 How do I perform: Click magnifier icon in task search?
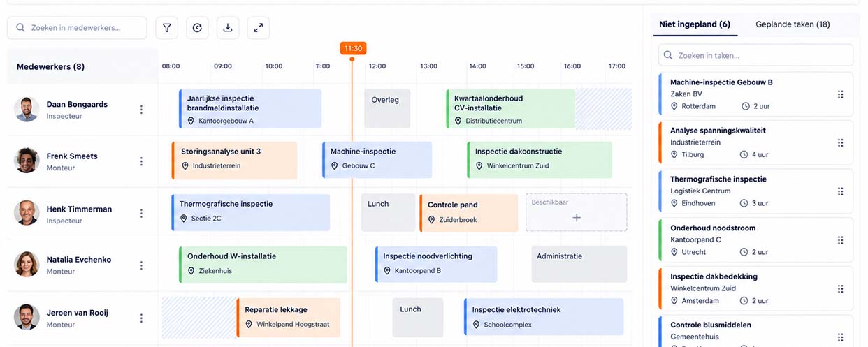pos(668,55)
